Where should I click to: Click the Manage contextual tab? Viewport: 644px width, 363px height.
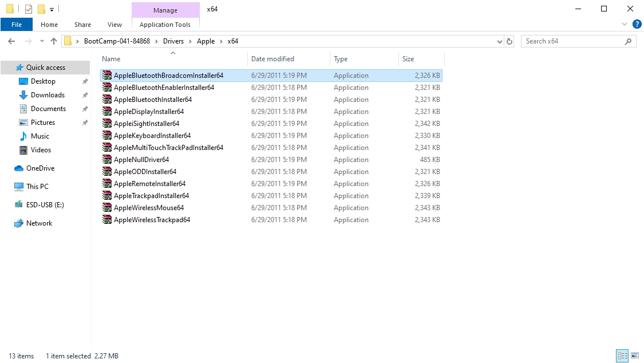coord(165,10)
